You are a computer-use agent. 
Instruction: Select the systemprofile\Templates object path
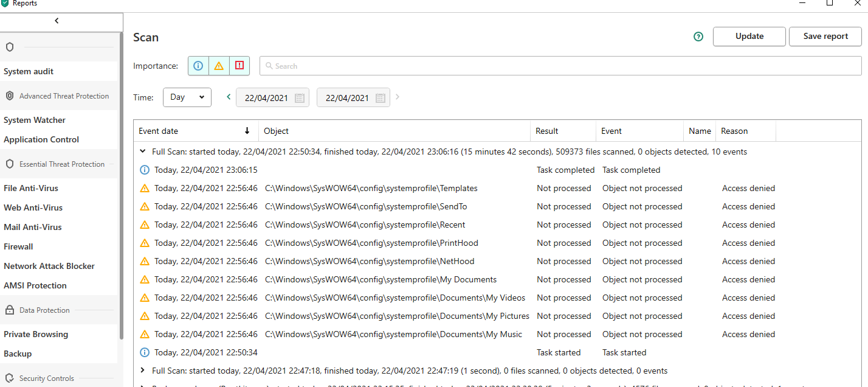point(371,188)
